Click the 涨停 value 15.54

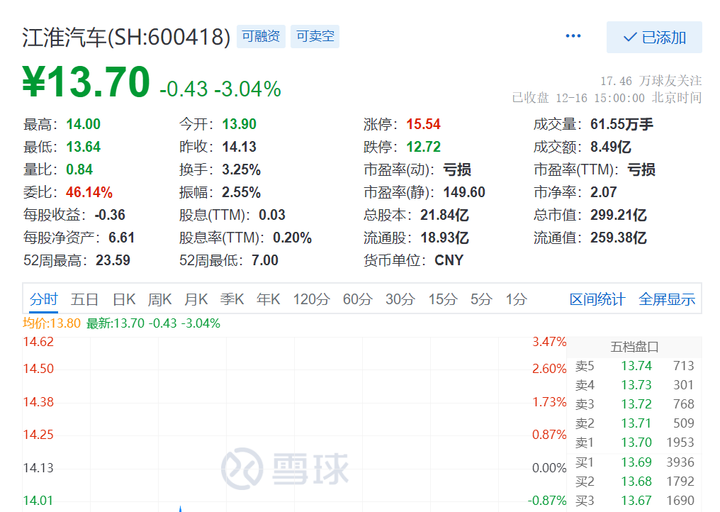click(423, 124)
